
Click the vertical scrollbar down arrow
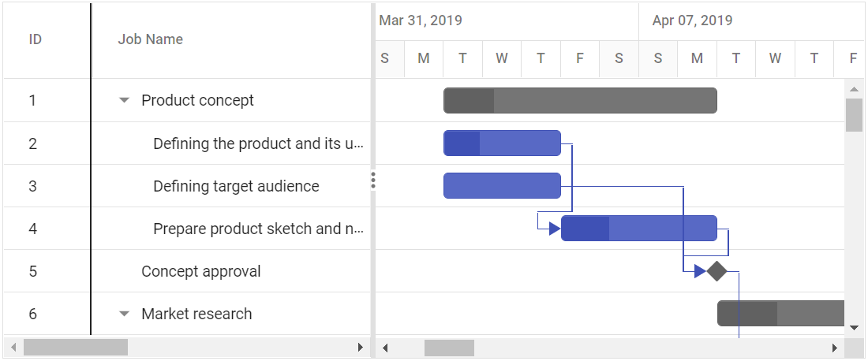coord(854,327)
